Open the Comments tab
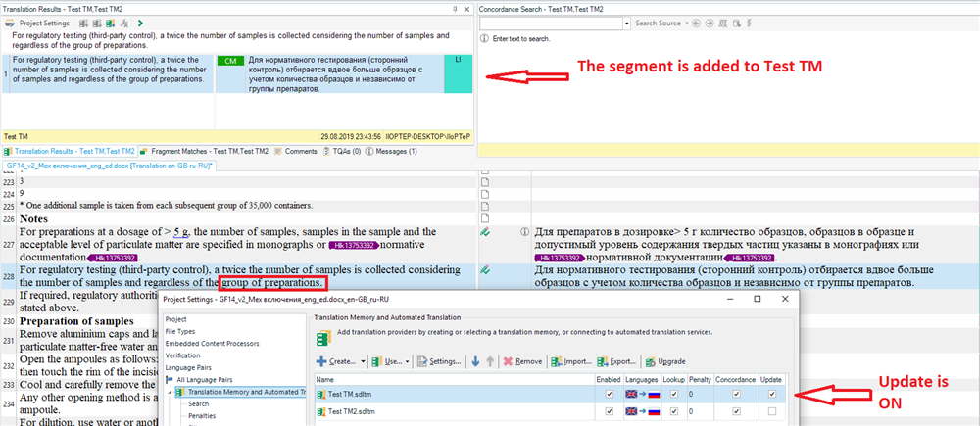 [296, 151]
